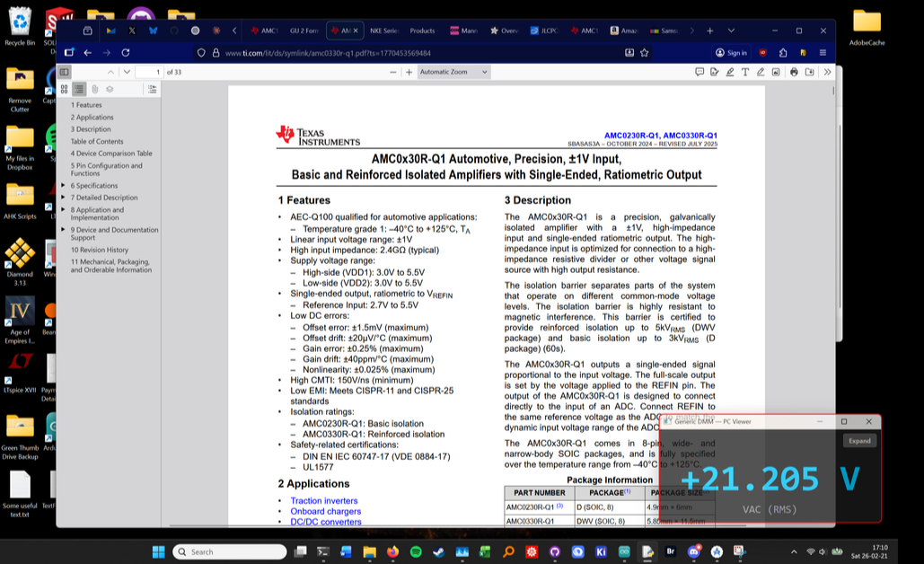Select the signature tool in PDF toolbar
The image size is (924, 564).
715,72
